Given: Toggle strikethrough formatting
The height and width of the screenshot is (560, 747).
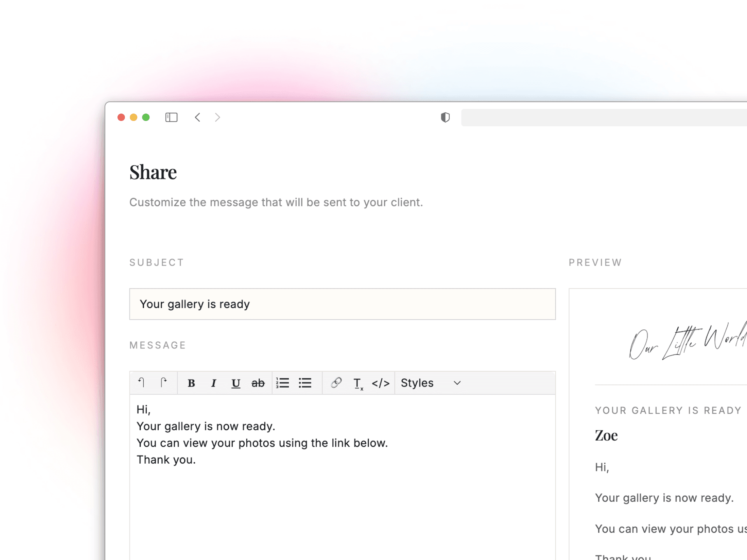Looking at the screenshot, I should click(x=258, y=383).
